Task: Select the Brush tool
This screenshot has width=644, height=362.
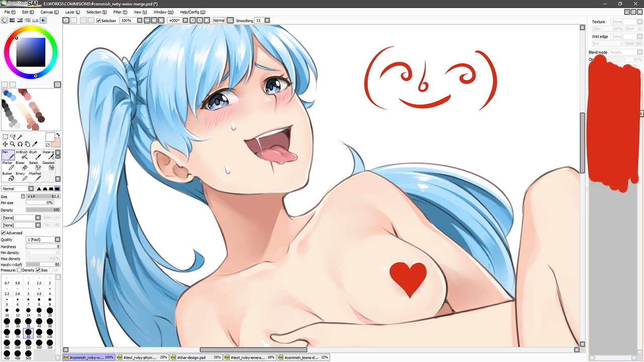Action: (x=35, y=155)
